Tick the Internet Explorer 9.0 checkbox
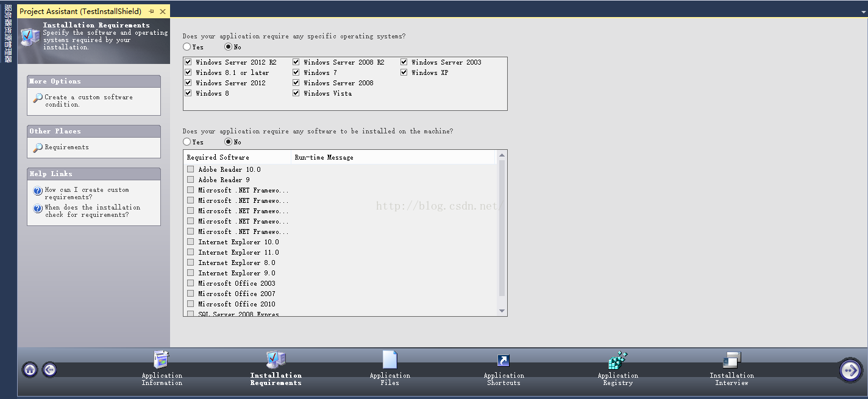868x399 pixels. [191, 273]
